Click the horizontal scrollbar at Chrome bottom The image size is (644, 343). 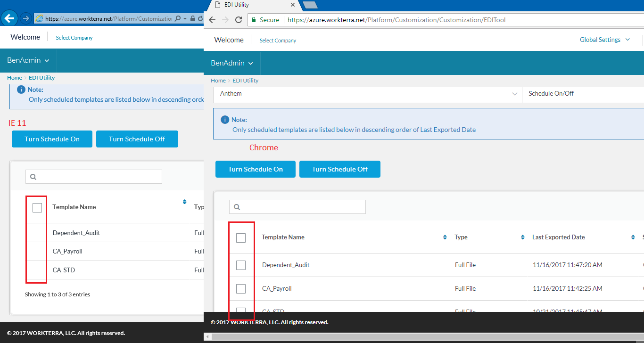click(424, 336)
